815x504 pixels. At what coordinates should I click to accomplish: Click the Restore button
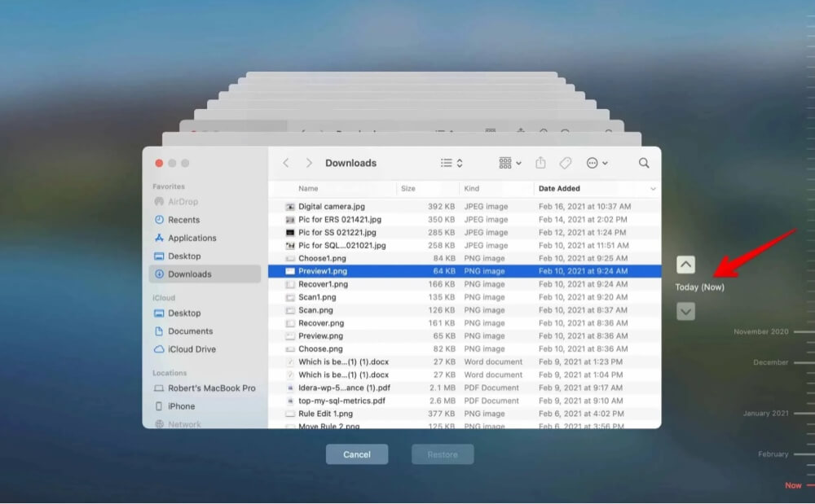443,454
